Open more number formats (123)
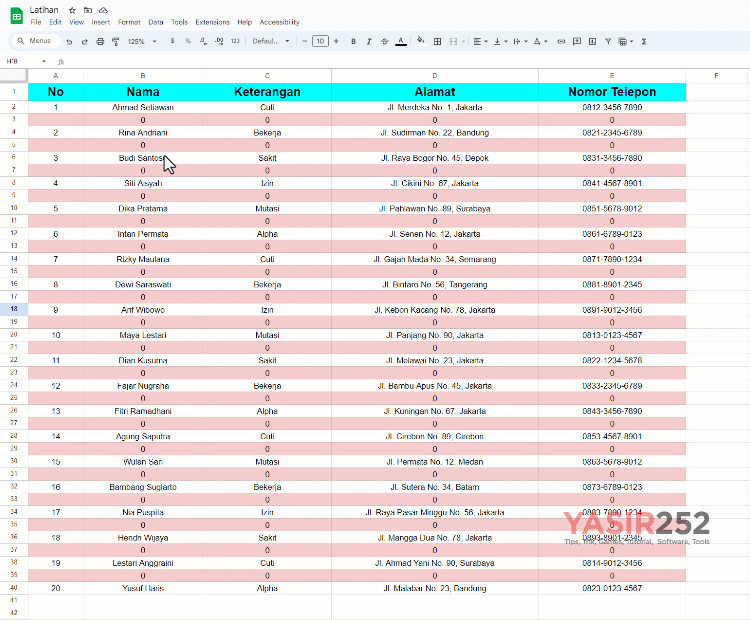This screenshot has width=750, height=620. (235, 41)
